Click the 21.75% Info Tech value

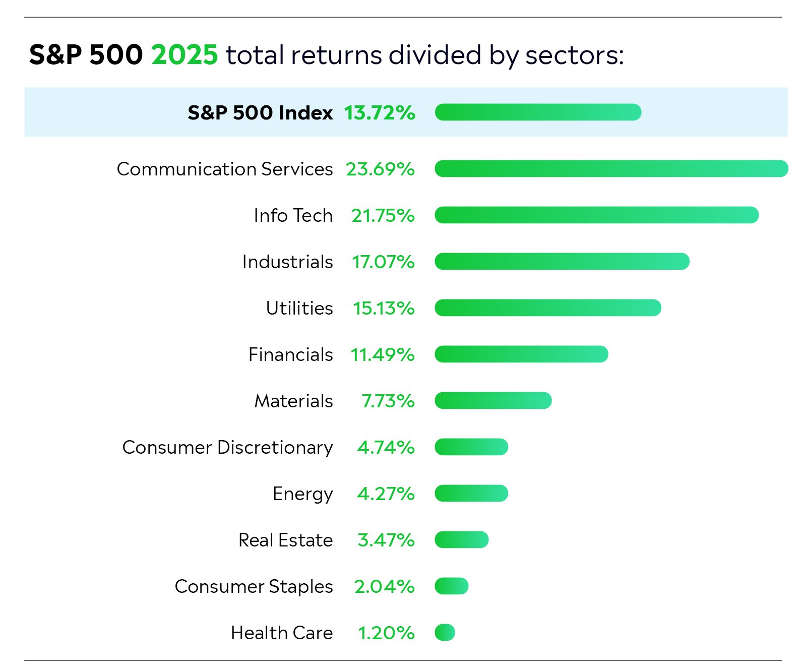(x=383, y=215)
